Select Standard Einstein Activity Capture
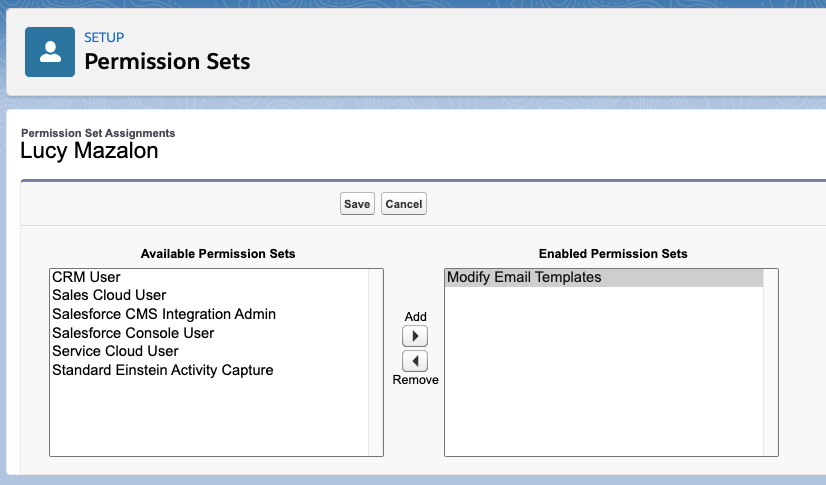Image resolution: width=826 pixels, height=485 pixels. [x=209, y=370]
